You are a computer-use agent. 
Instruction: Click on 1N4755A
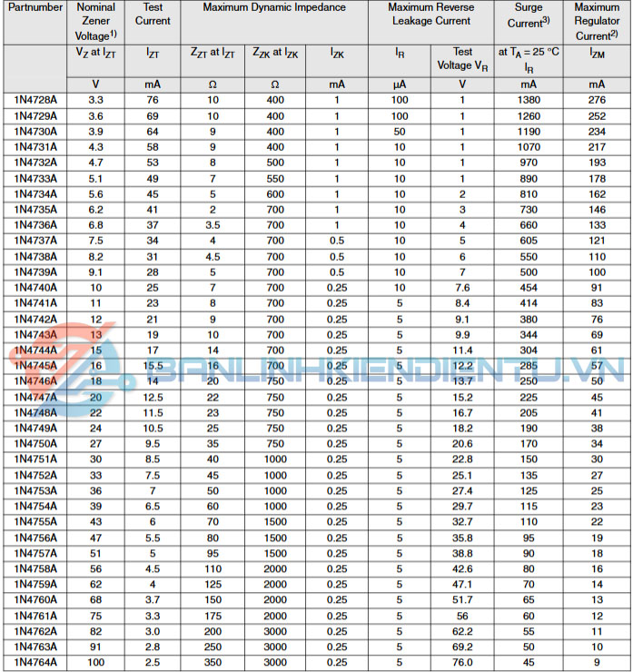point(35,521)
